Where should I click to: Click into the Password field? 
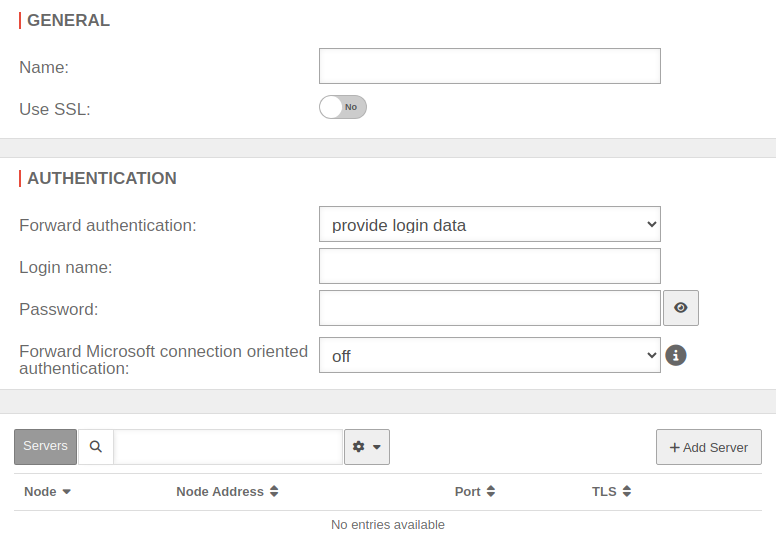click(490, 308)
